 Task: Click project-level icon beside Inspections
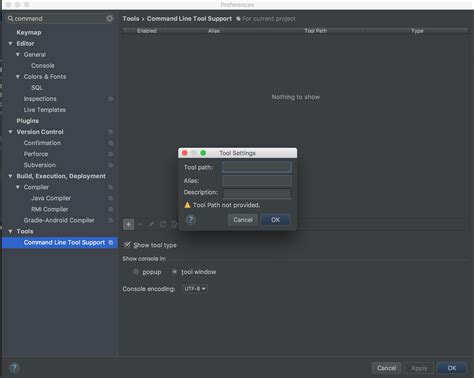click(111, 99)
